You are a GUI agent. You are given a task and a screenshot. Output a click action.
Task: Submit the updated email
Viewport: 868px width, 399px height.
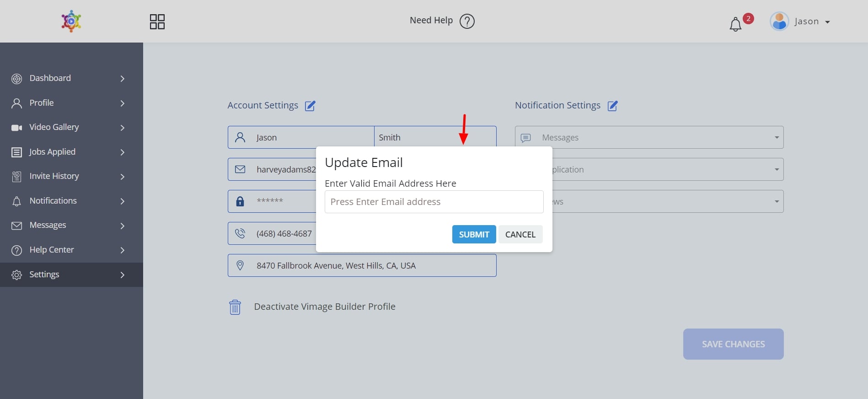coord(474,234)
